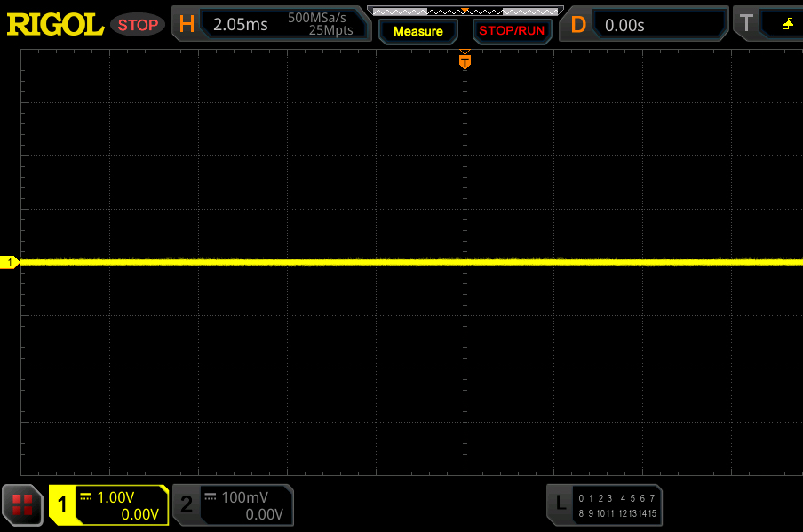Click channel 2 100mV vertical scale
The image size is (803, 532).
click(x=245, y=497)
